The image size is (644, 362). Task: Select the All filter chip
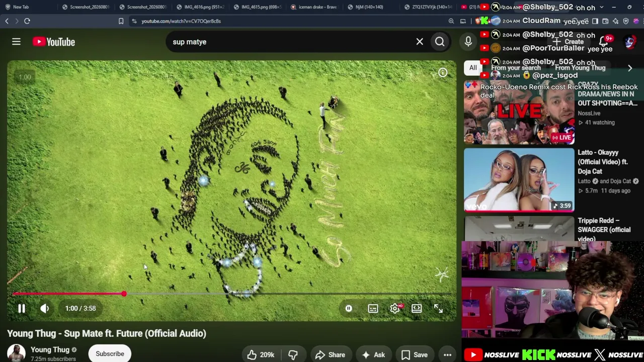click(x=473, y=68)
